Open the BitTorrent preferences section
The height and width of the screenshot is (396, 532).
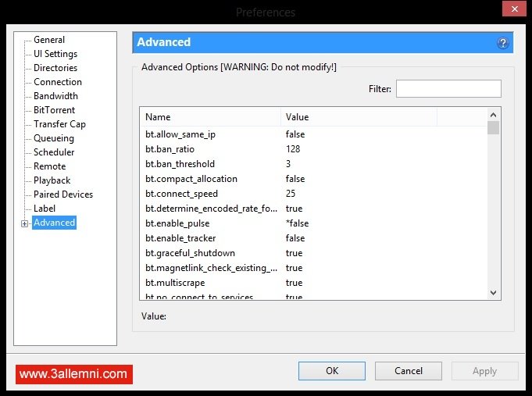click(55, 110)
